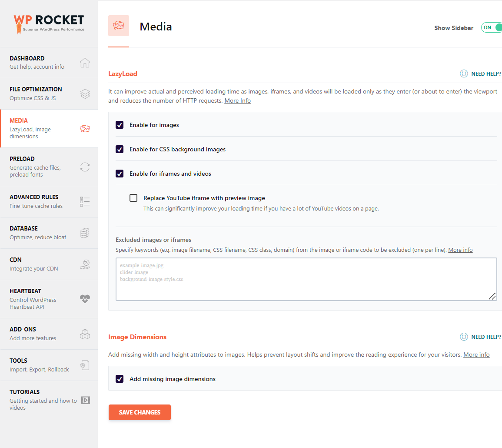Click the Save Changes button
The width and height of the screenshot is (502, 448).
(x=140, y=412)
